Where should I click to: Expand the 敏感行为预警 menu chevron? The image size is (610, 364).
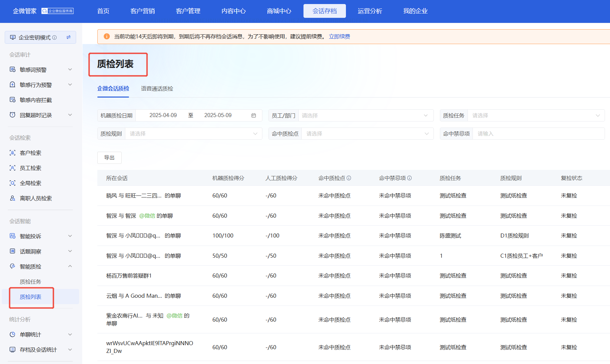(x=70, y=85)
